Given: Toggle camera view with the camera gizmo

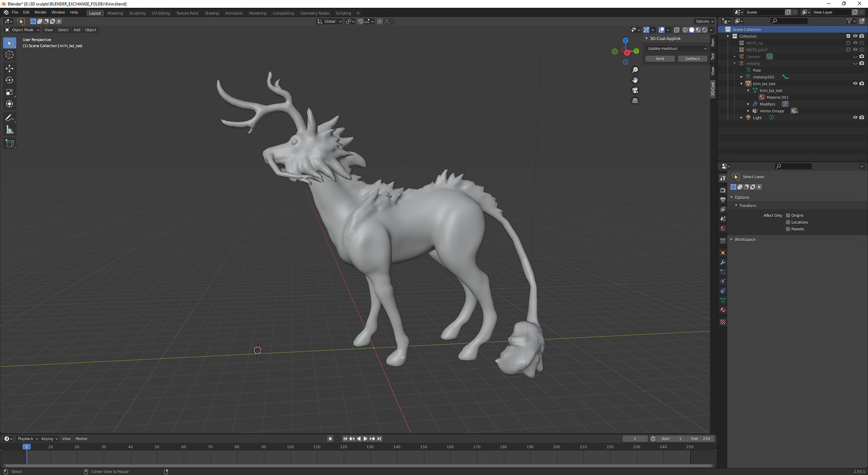Looking at the screenshot, I should point(635,90).
